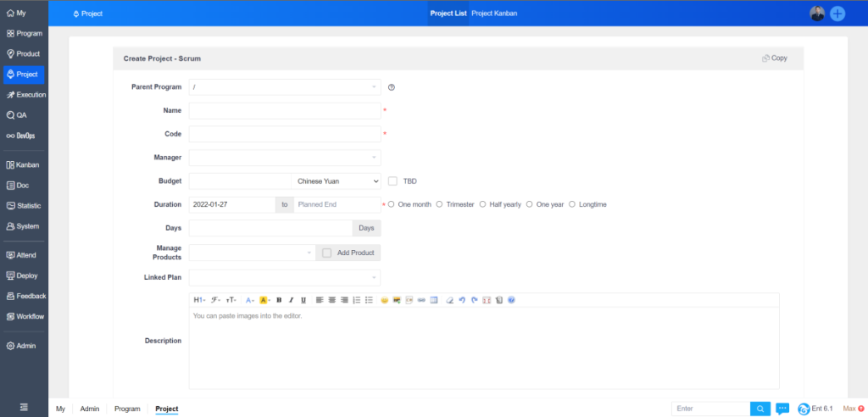Expand the Linked Plan dropdown
This screenshot has height=417, width=868.
point(285,278)
